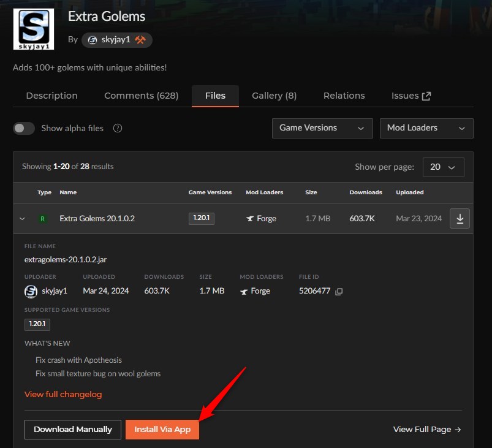Click the 1.20.1 supported game version tag
The image size is (492, 448).
point(37,324)
